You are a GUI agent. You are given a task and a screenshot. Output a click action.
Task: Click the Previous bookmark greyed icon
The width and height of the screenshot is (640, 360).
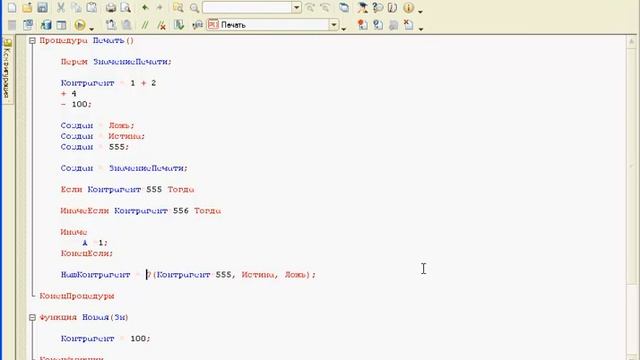tap(393, 25)
